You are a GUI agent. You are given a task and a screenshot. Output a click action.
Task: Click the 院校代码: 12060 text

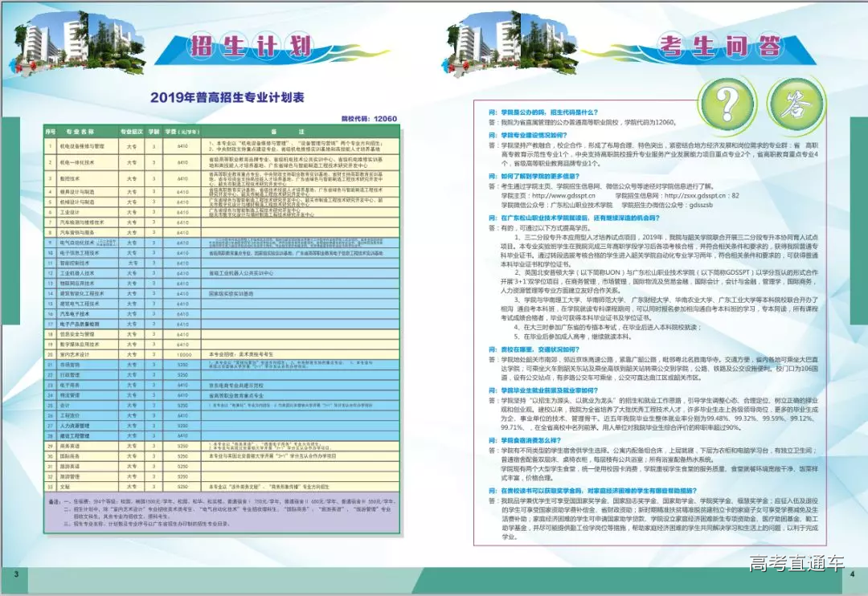(369, 119)
